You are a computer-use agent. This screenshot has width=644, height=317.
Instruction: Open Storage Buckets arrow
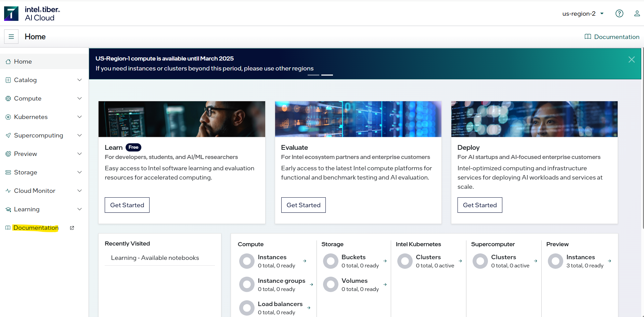385,261
